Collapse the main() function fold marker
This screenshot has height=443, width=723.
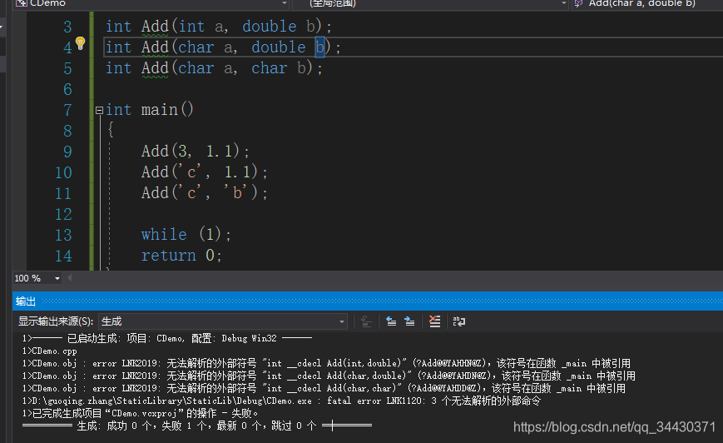(x=99, y=110)
